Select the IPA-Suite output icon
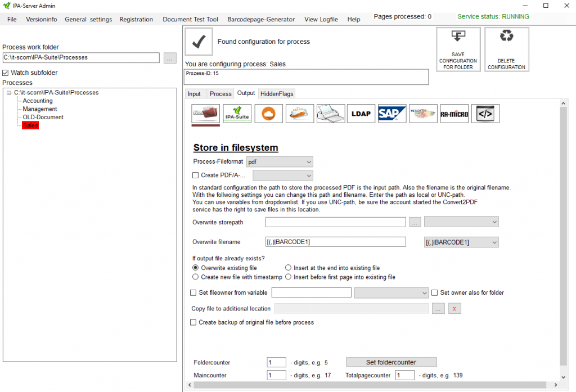 (237, 114)
